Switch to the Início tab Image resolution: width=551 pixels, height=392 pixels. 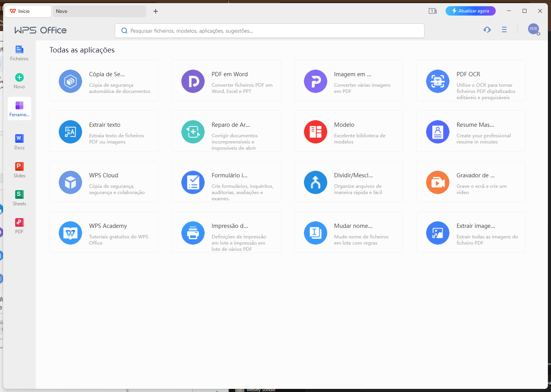click(28, 11)
